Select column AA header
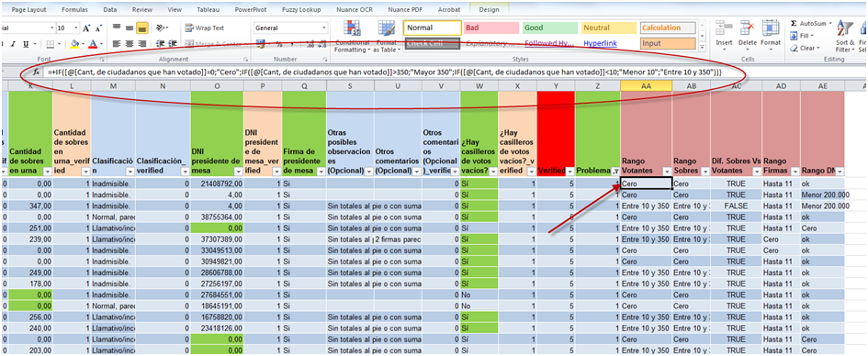The width and height of the screenshot is (868, 356). pyautogui.click(x=646, y=85)
